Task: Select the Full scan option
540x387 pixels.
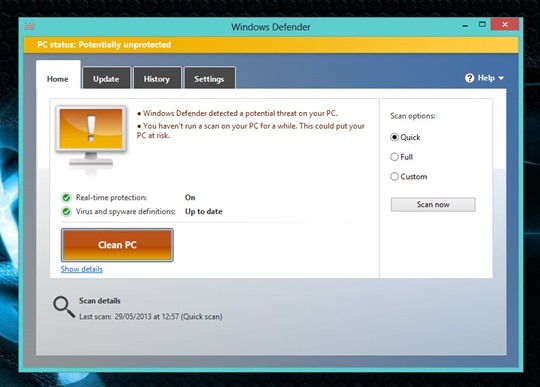Action: (394, 157)
